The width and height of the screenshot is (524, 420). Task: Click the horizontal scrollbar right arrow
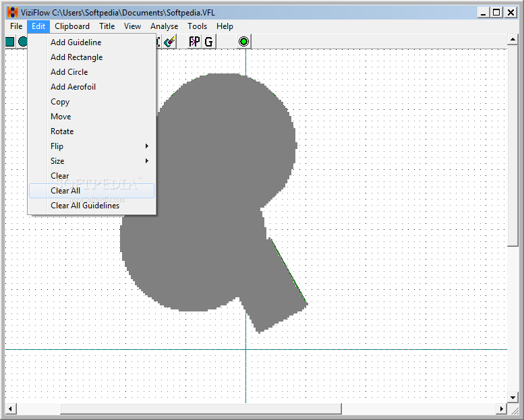tap(501, 409)
